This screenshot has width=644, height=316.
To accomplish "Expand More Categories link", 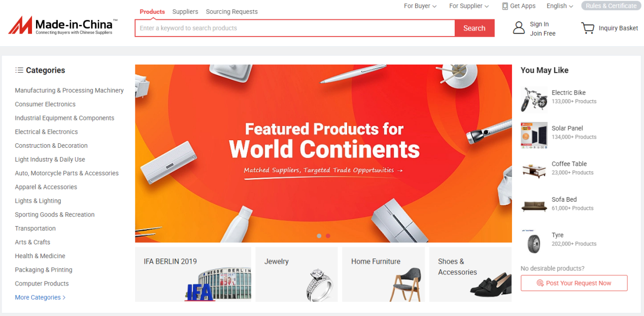I will (x=40, y=297).
